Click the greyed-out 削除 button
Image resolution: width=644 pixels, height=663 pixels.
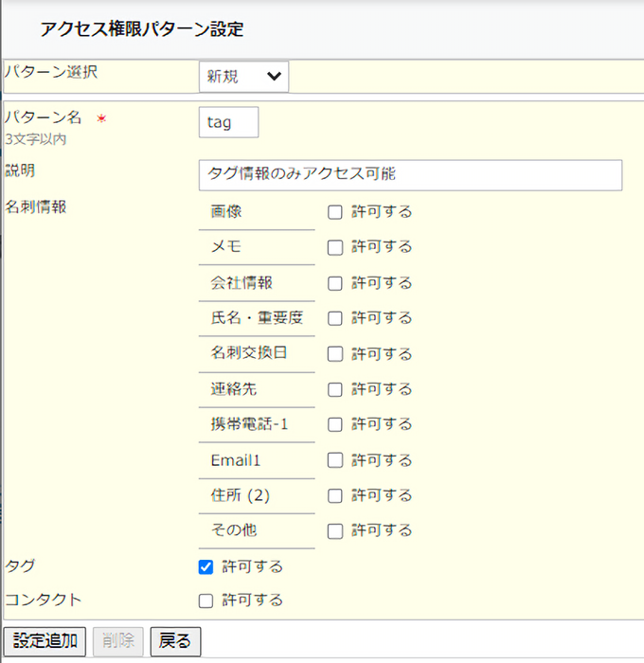(119, 641)
